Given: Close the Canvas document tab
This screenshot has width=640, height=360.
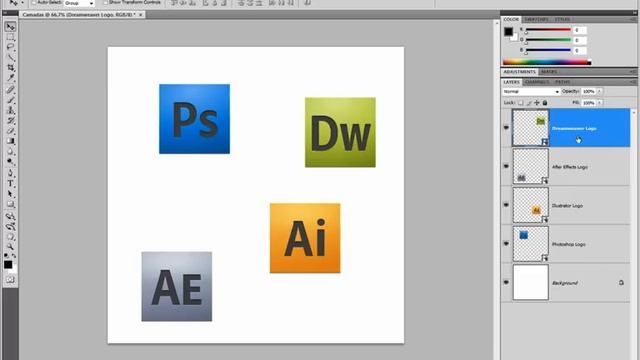Looking at the screenshot, I should coord(140,15).
